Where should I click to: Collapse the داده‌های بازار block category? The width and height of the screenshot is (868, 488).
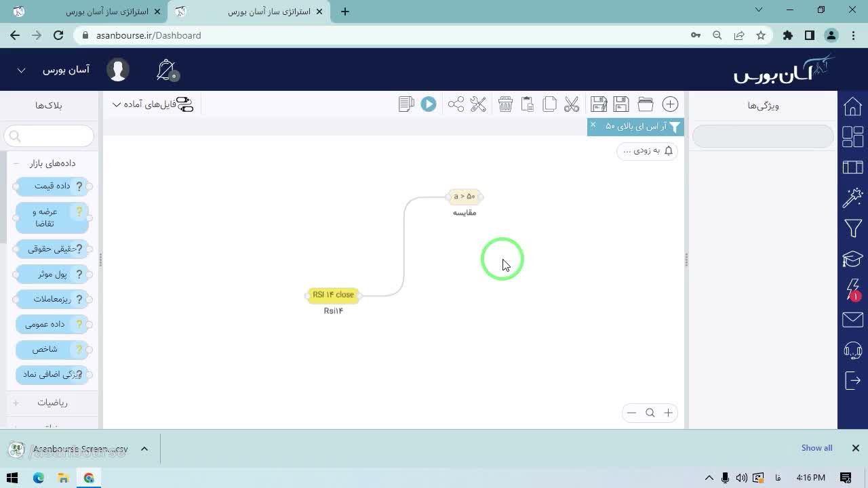click(16, 163)
